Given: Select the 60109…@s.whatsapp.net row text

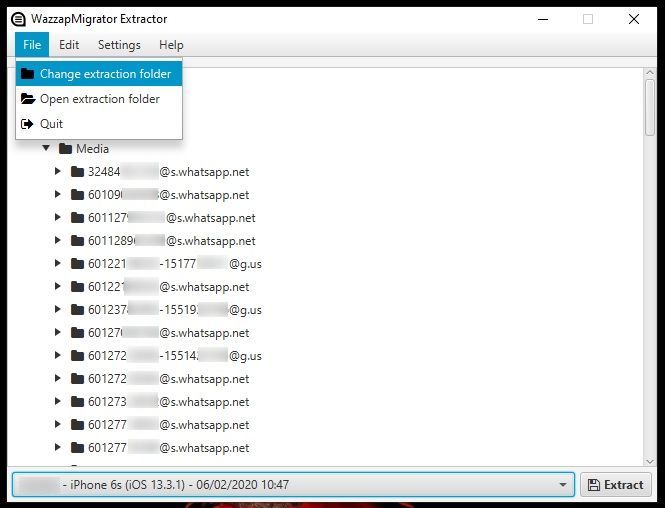Looking at the screenshot, I should (168, 195).
